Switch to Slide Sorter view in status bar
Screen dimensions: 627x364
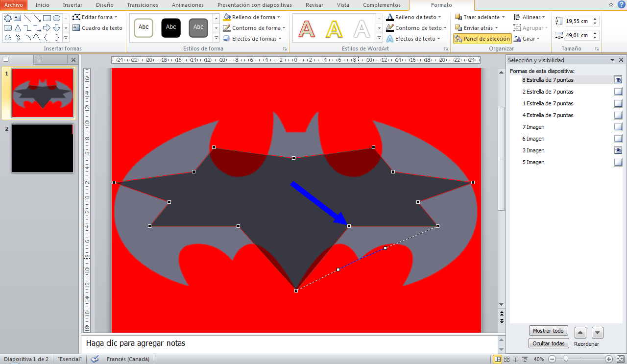[x=507, y=359]
